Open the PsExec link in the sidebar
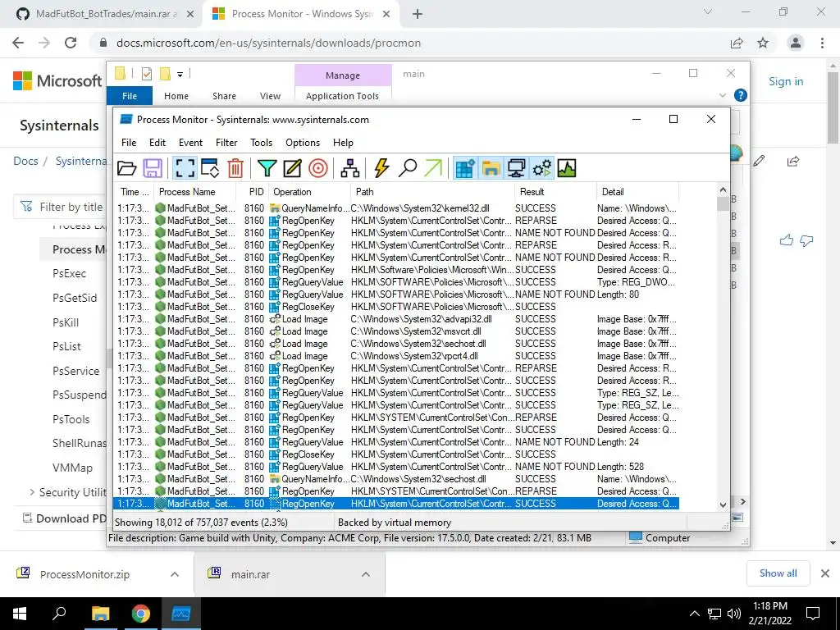This screenshot has width=840, height=630. click(69, 273)
